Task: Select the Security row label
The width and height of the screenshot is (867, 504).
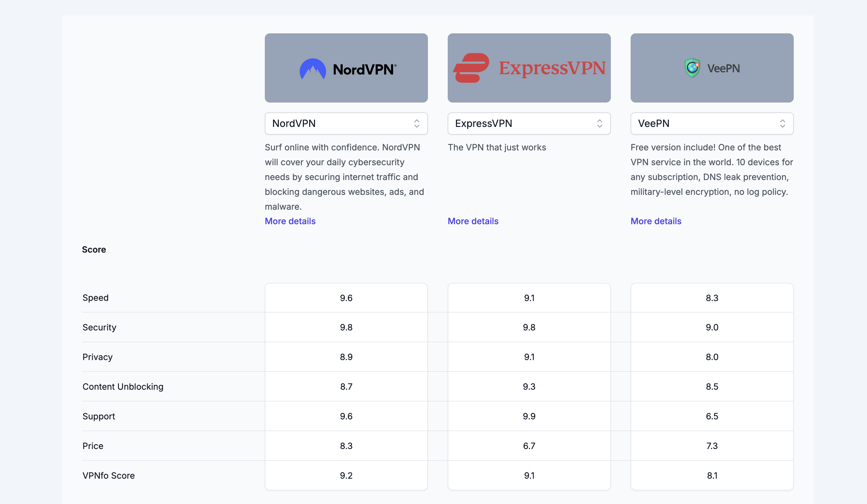Action: pos(99,327)
